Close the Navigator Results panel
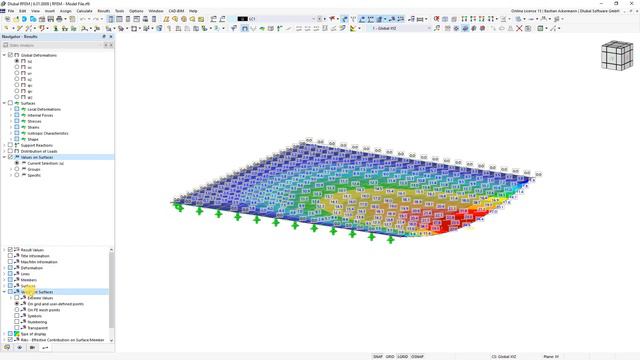The width and height of the screenshot is (640, 360). point(111,37)
